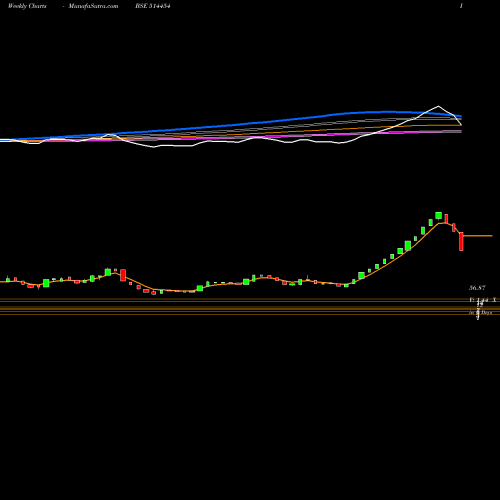The height and width of the screenshot is (500, 500).
Task: Click the 'Weekly Charts' title text
Action: tap(27, 6)
